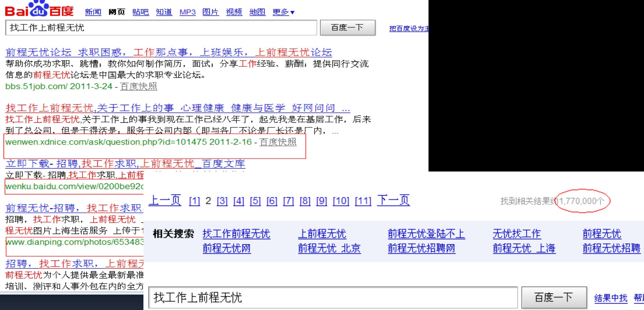Open the MP3 search tab
Image resolution: width=644 pixels, height=310 pixels.
tap(187, 12)
